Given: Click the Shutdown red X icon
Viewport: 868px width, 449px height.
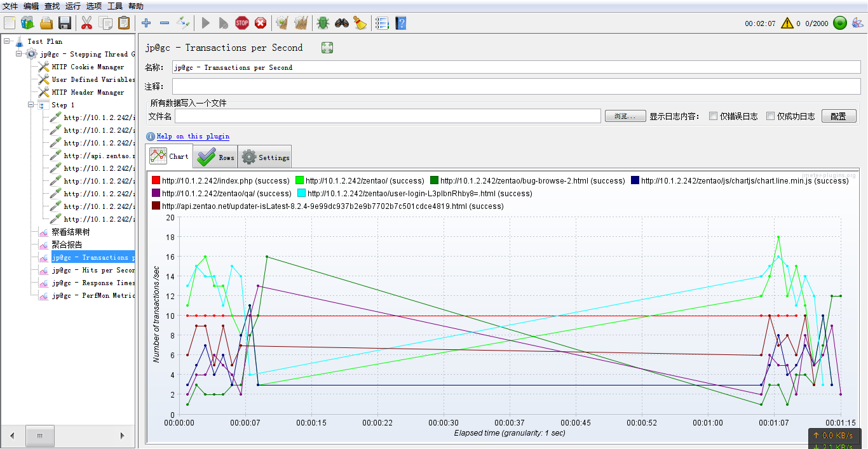Looking at the screenshot, I should click(x=261, y=23).
